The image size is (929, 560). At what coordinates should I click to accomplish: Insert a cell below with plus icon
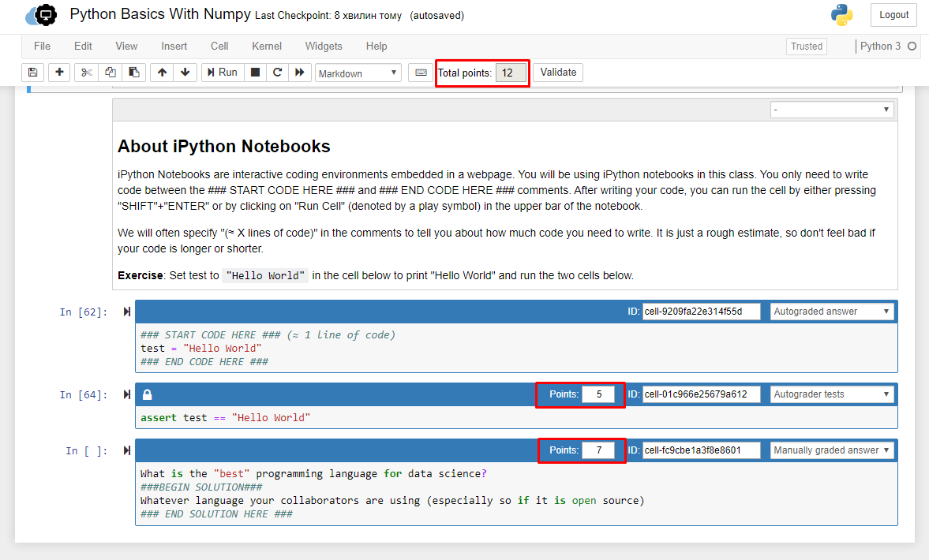tap(59, 73)
